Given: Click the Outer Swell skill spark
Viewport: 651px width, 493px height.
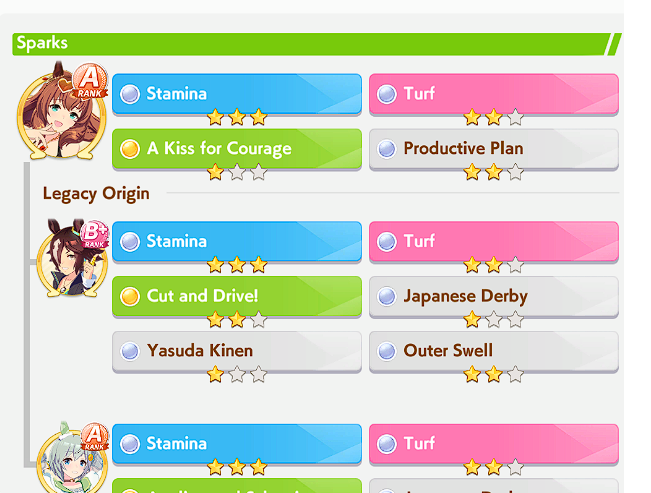Looking at the screenshot, I should pyautogui.click(x=494, y=352).
